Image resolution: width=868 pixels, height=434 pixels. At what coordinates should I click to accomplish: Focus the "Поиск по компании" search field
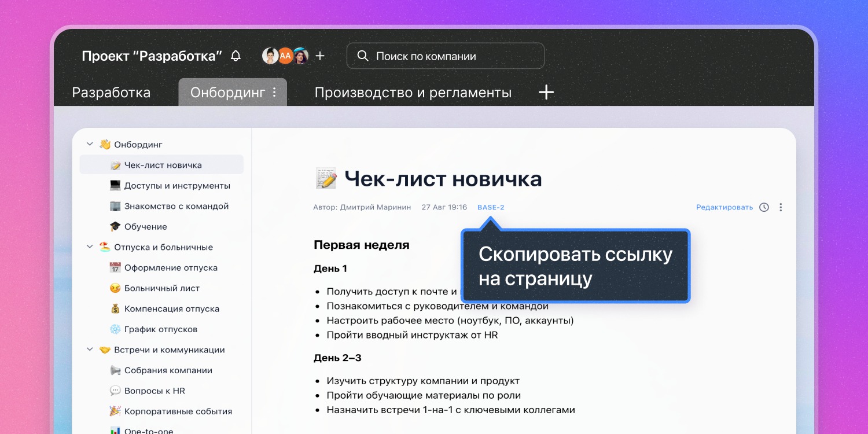(x=446, y=56)
